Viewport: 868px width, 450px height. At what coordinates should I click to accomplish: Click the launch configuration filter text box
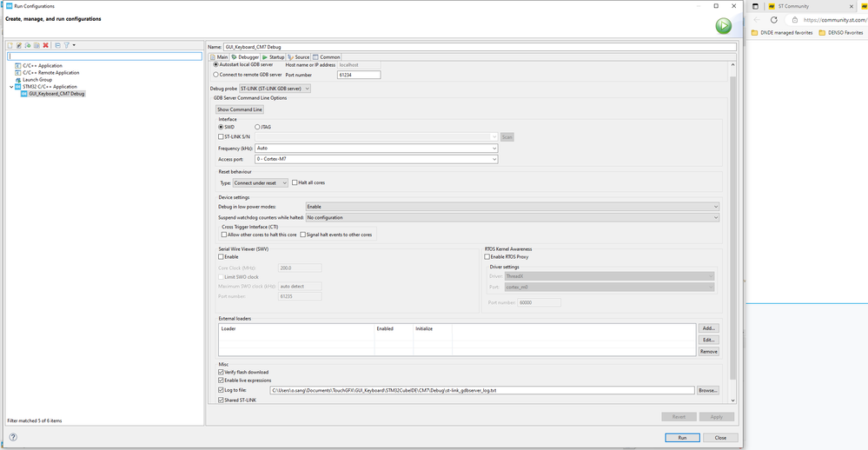tap(104, 56)
